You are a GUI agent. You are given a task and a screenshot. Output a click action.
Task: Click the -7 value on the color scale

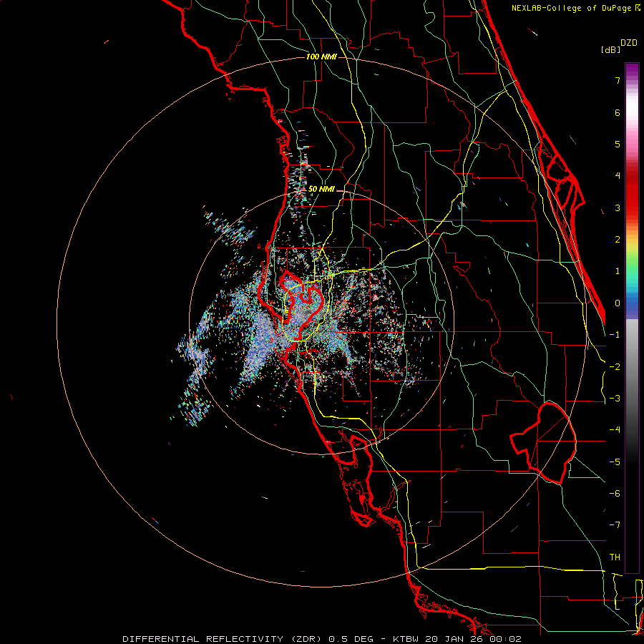pyautogui.click(x=615, y=525)
